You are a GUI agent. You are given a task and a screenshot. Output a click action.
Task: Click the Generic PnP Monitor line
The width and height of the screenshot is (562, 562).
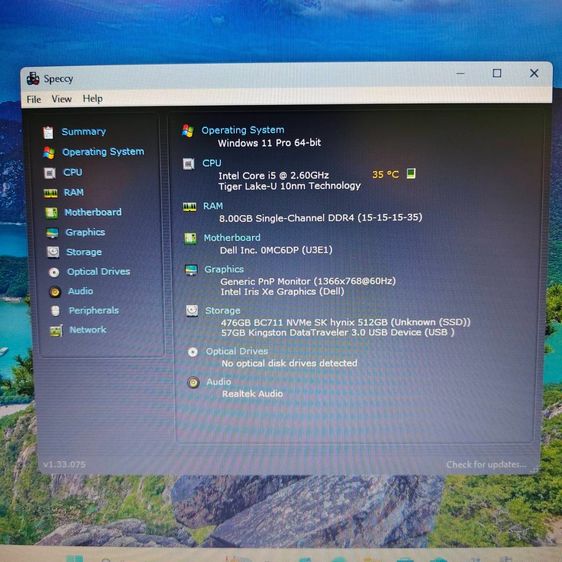click(x=308, y=281)
